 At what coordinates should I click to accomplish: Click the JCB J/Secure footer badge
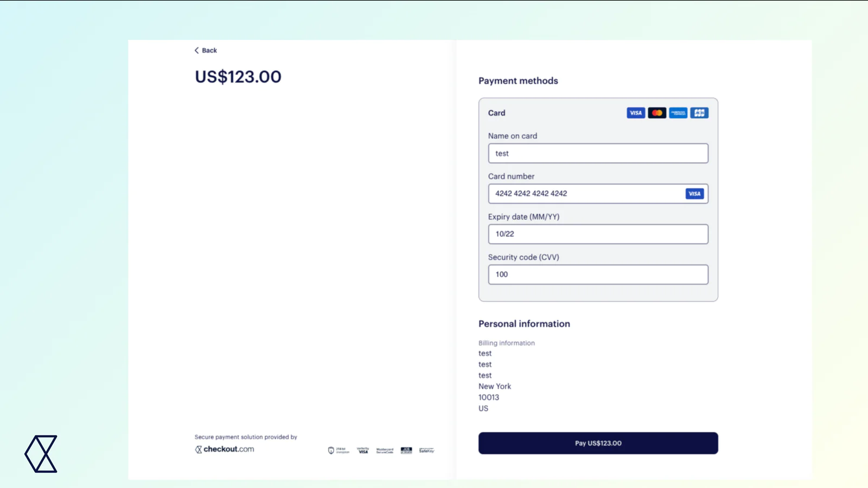click(406, 450)
